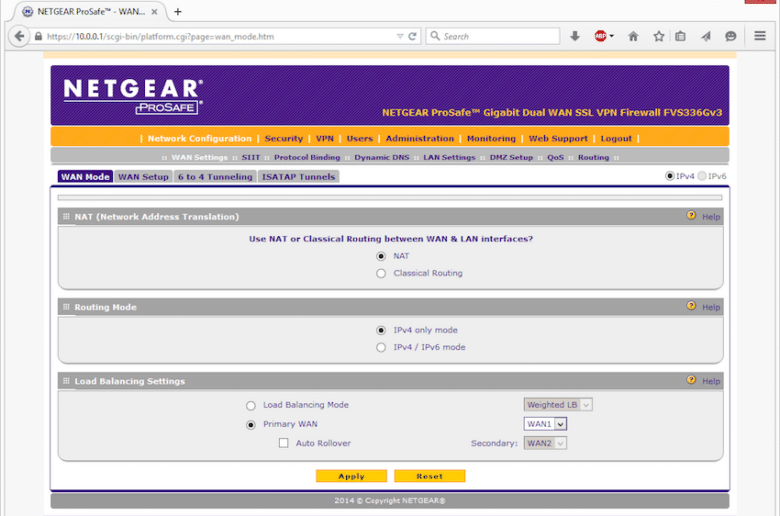Open the SIIT submenu
780x516 pixels.
251,157
